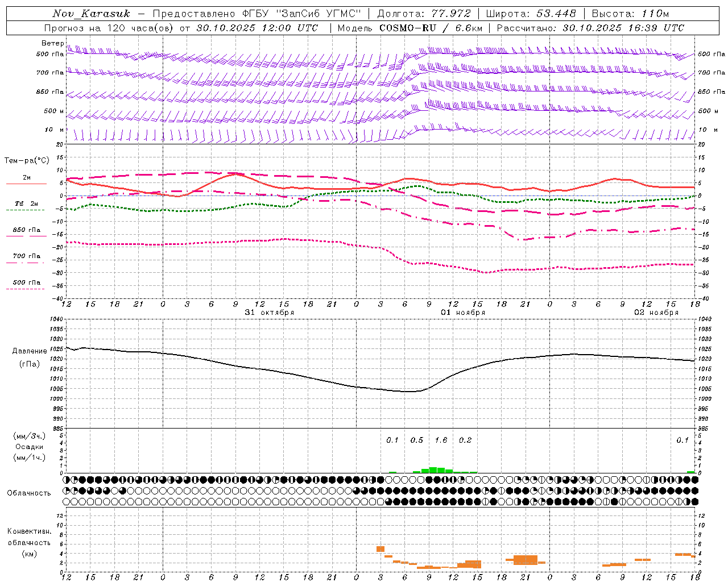
Task: Click the Тем-ра(°C) panel label
Action: coord(27,161)
